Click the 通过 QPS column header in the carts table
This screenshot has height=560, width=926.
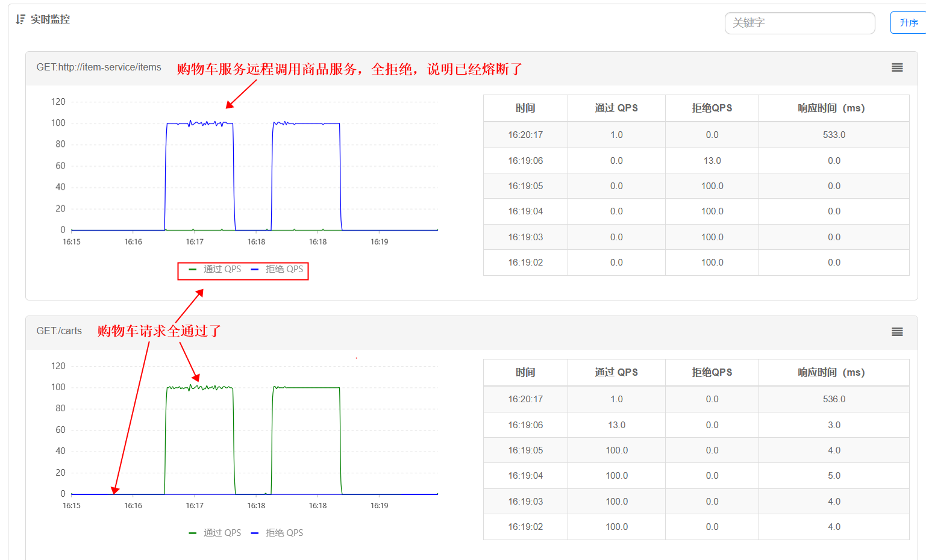616,373
